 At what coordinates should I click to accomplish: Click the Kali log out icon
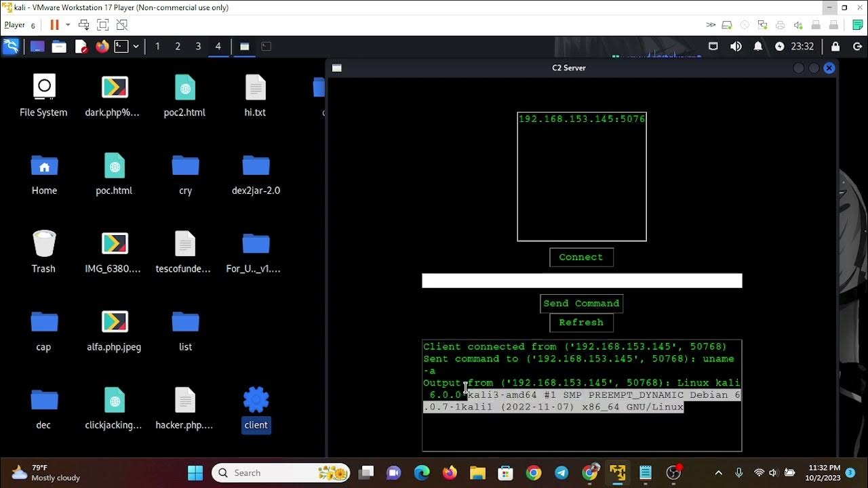[857, 47]
